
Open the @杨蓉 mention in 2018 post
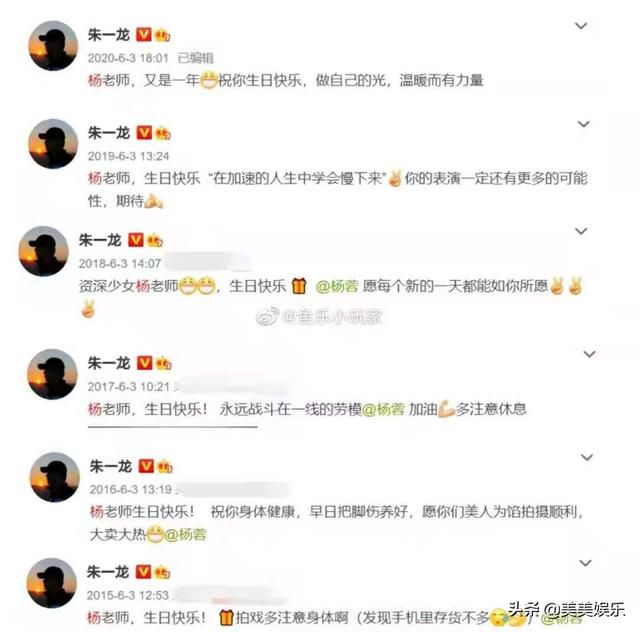coord(337,286)
